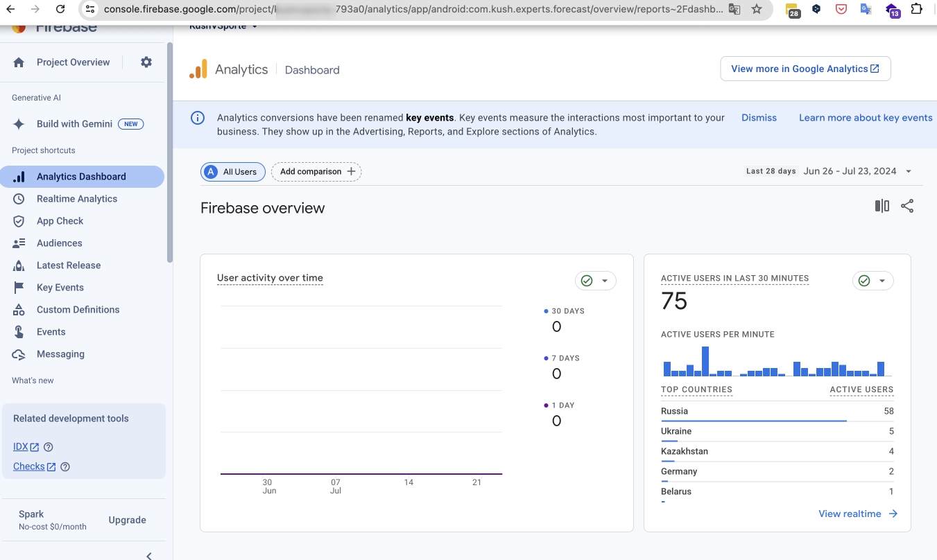Viewport: 937px width, 560px height.
Task: Click Add comparison button
Action: (x=316, y=172)
